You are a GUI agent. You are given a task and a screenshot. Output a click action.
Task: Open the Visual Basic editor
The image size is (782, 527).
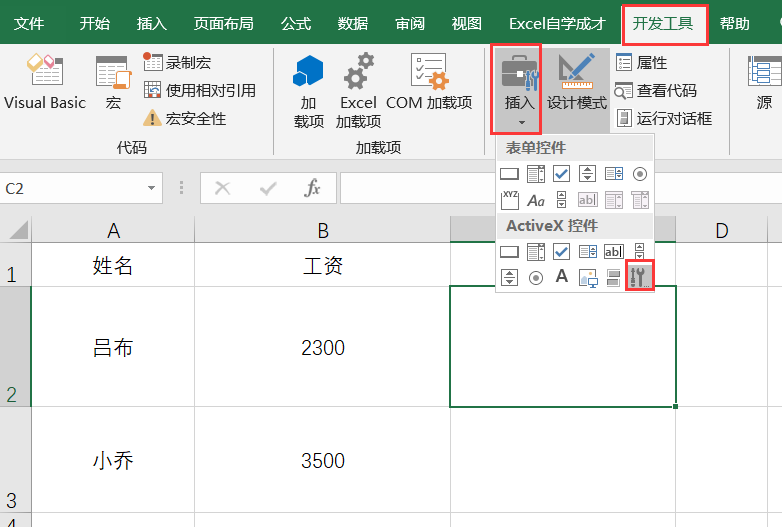45,82
